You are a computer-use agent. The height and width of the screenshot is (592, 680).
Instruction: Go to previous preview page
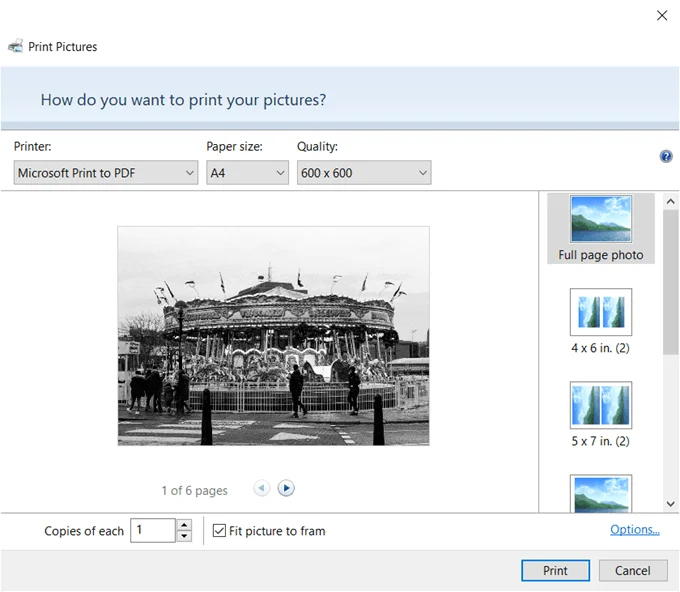tap(262, 488)
